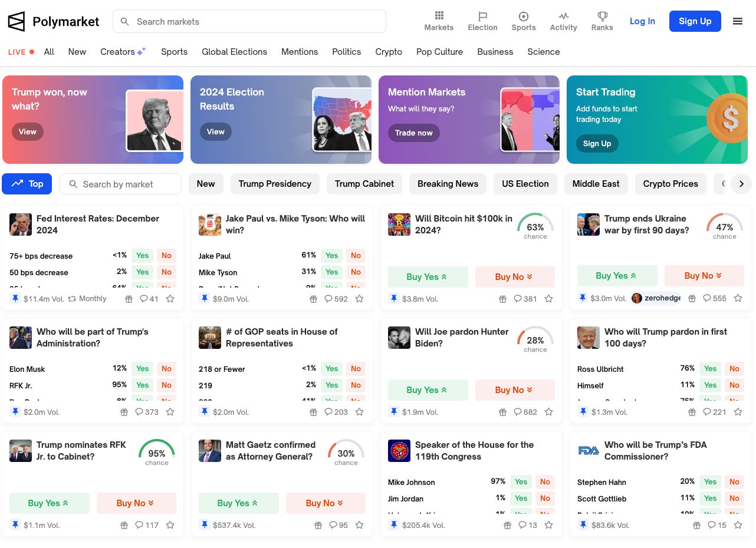Star the FDA Commissioner market
756x548 pixels.
click(738, 525)
